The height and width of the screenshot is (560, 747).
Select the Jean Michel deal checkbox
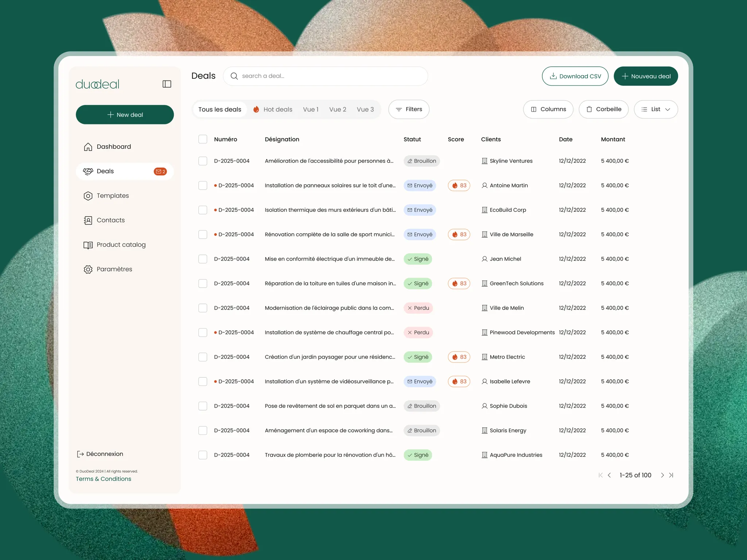[x=203, y=259]
